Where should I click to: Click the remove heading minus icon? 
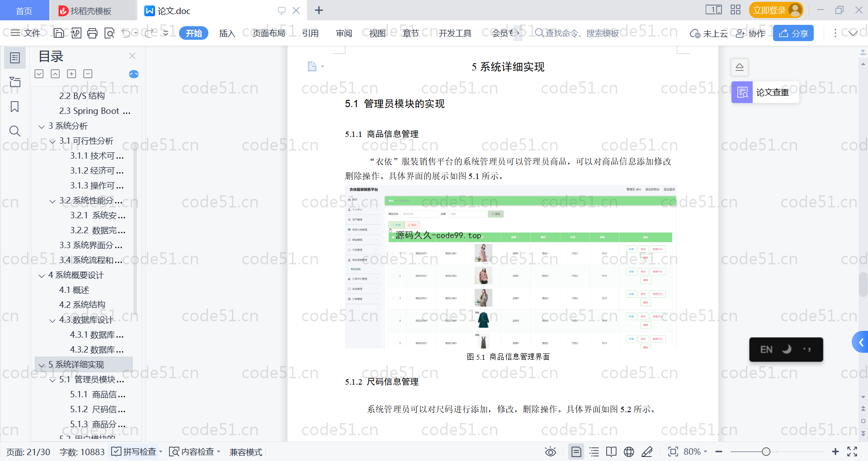click(x=88, y=74)
